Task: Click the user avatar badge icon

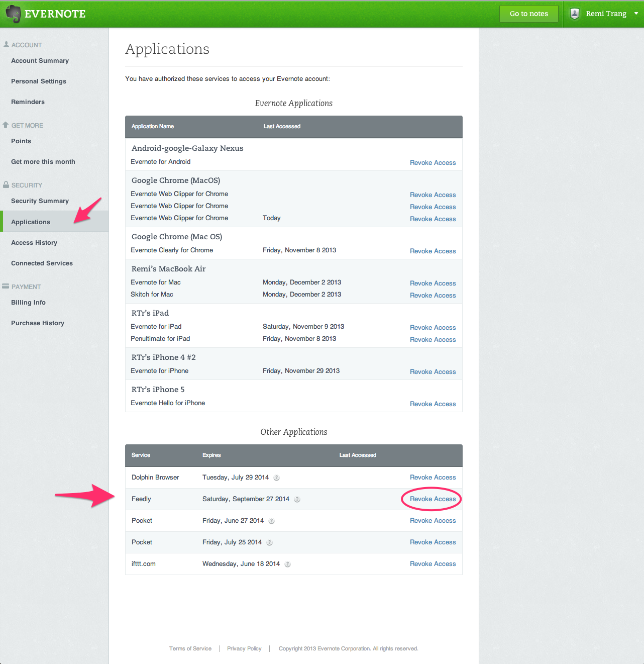Action: click(x=575, y=14)
